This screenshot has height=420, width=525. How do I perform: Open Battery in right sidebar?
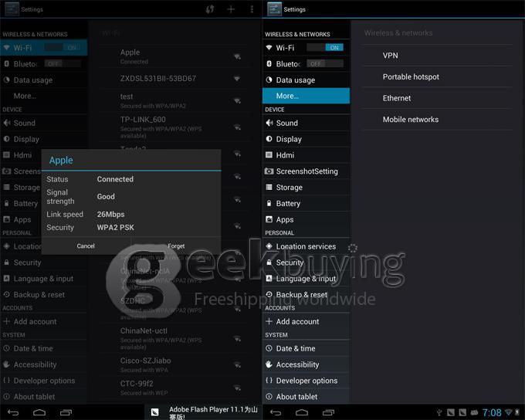pyautogui.click(x=306, y=203)
